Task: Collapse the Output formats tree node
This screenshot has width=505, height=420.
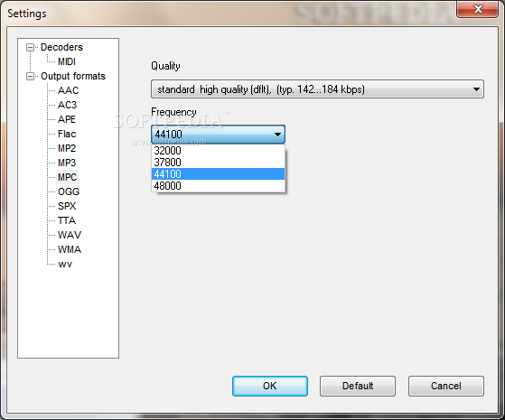Action: 30,77
